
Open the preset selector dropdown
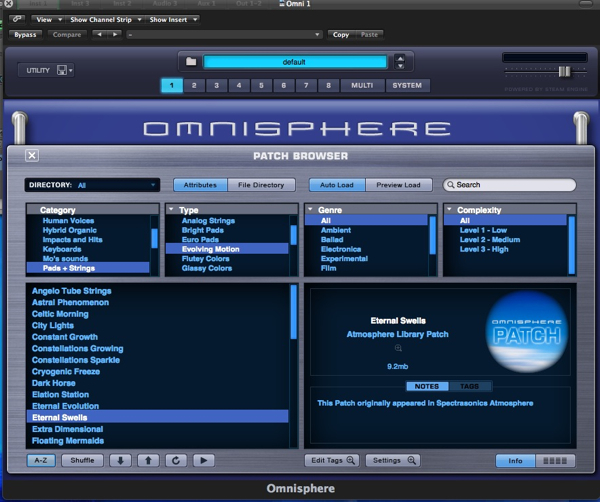[224, 35]
